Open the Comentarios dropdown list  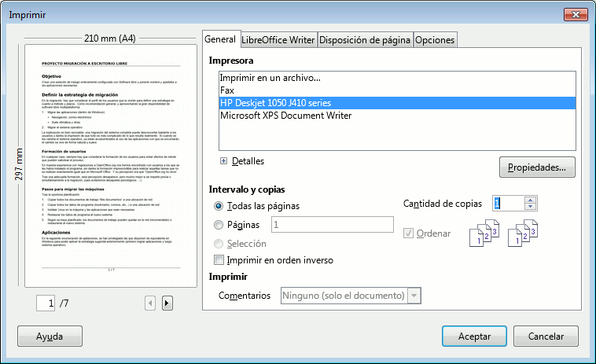coord(414,296)
